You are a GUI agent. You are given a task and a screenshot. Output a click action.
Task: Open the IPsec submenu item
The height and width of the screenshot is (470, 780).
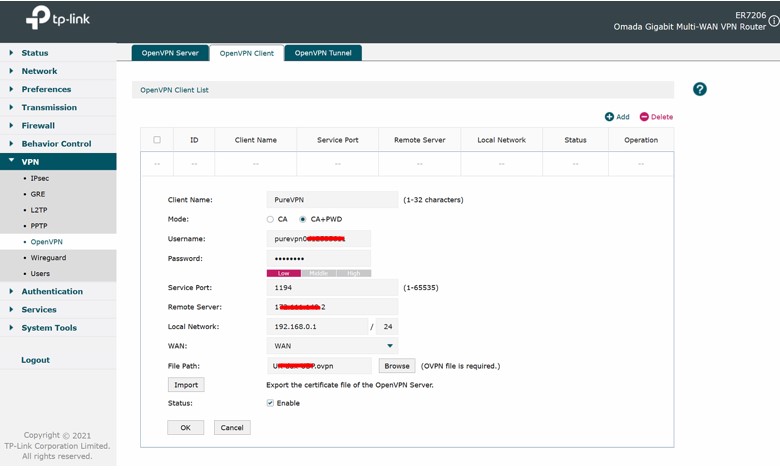[40, 178]
